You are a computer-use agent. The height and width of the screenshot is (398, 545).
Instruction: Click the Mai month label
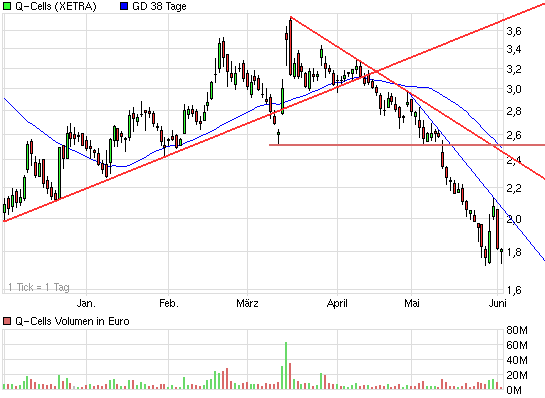(412, 303)
